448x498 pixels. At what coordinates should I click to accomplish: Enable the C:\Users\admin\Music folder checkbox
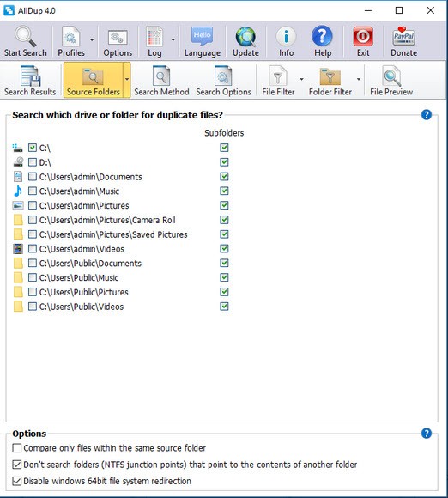(33, 191)
